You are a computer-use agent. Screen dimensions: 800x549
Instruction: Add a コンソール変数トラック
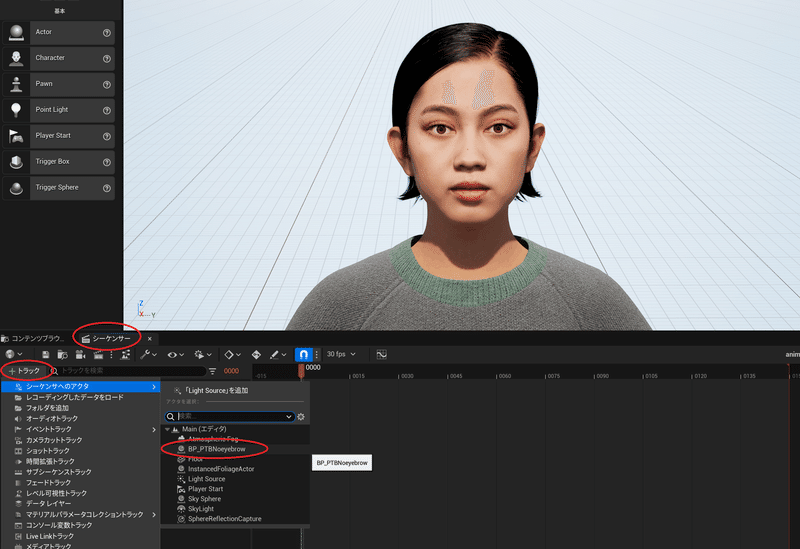click(81, 526)
